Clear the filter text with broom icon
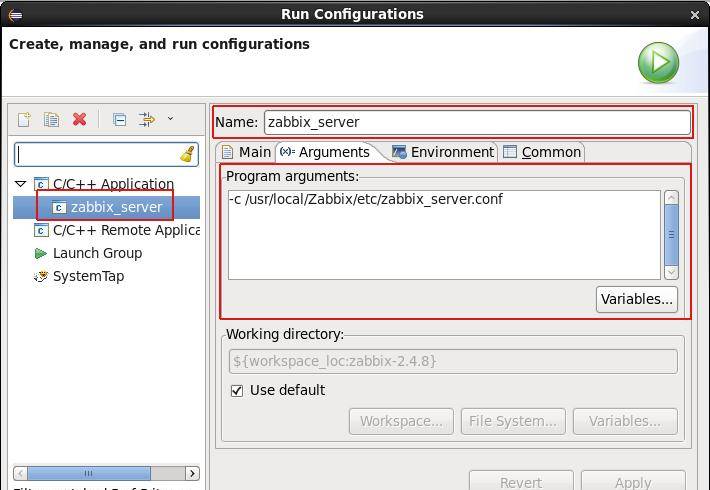 (x=187, y=154)
